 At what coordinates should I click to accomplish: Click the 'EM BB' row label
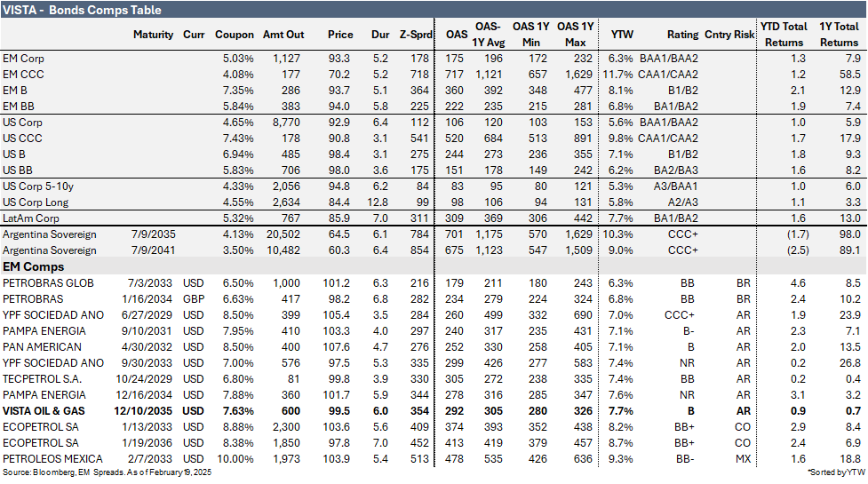(19, 107)
